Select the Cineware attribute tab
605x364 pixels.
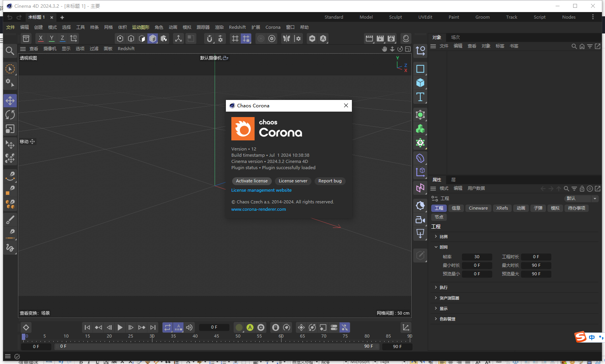point(478,208)
